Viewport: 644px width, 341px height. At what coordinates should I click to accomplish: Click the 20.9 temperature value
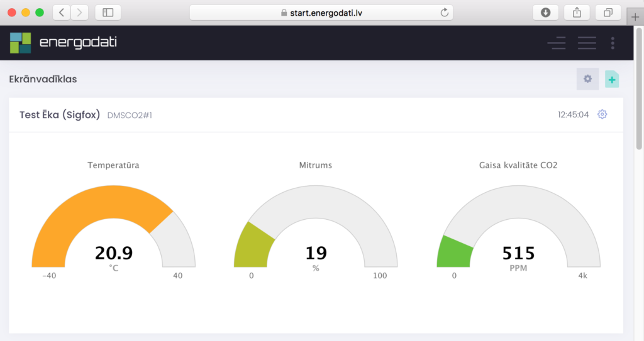114,253
